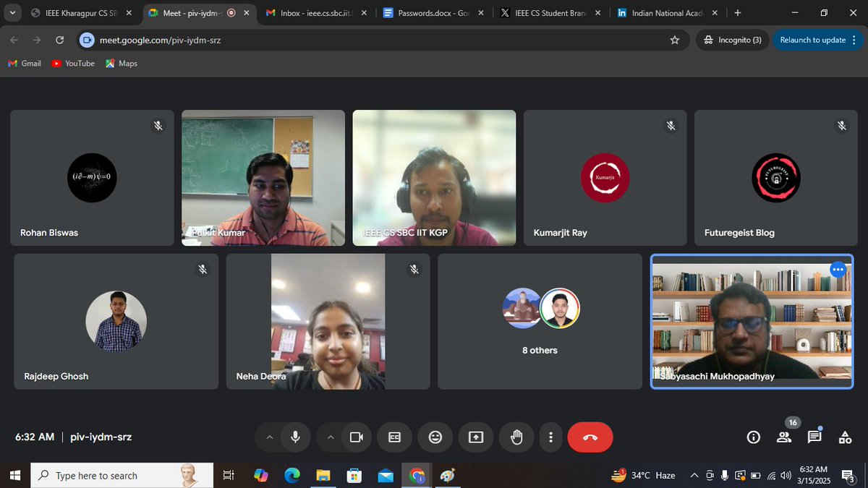The image size is (868, 488).
Task: Bookmark this page with the star
Action: [x=675, y=40]
